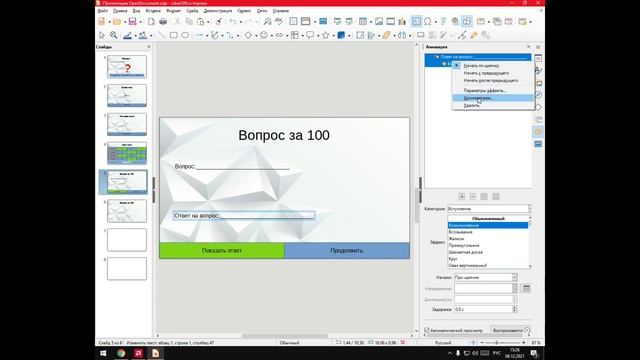Open the Slide menu

192,11
